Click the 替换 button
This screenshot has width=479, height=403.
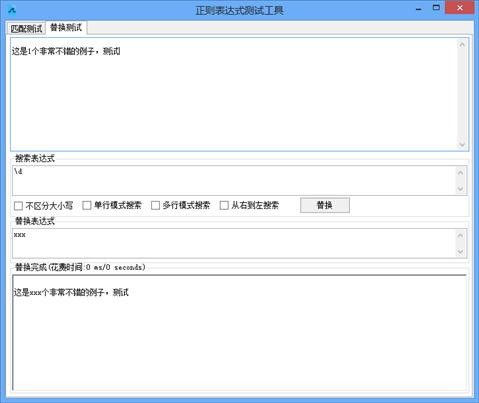(325, 205)
